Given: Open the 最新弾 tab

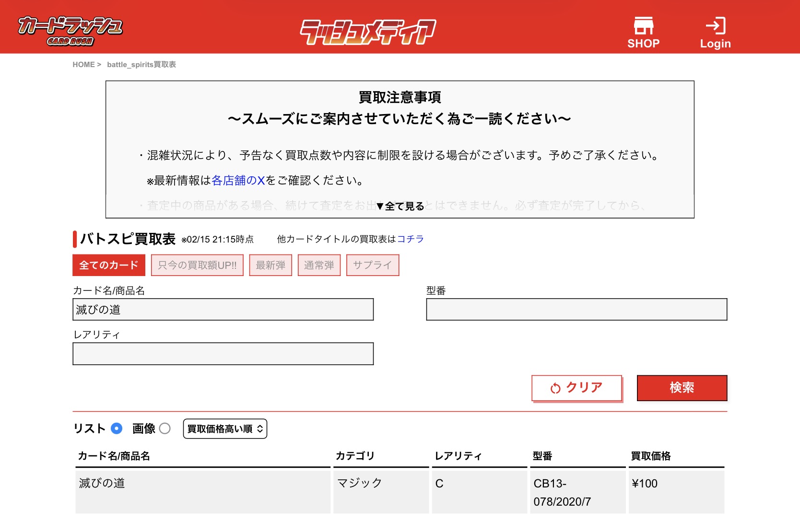Looking at the screenshot, I should tap(271, 265).
